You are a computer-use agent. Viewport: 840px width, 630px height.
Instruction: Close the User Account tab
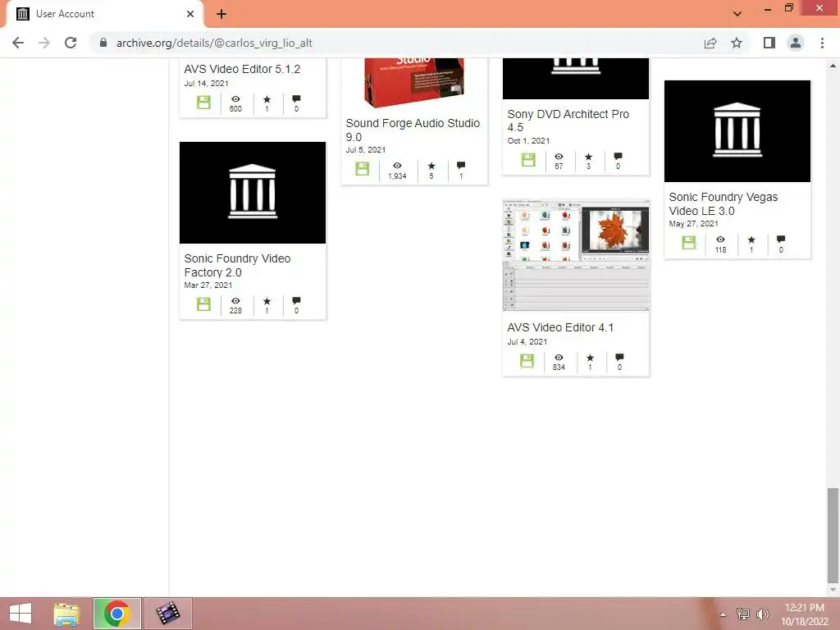[x=190, y=14]
